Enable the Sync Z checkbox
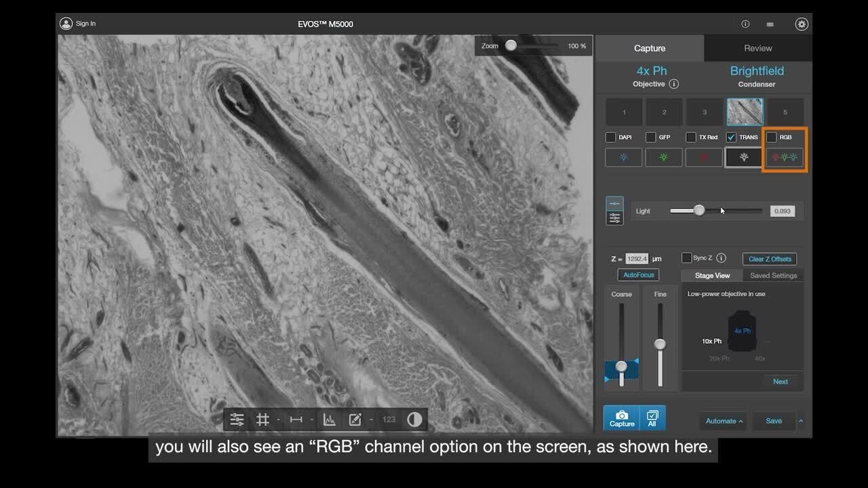The image size is (868, 488). point(686,258)
